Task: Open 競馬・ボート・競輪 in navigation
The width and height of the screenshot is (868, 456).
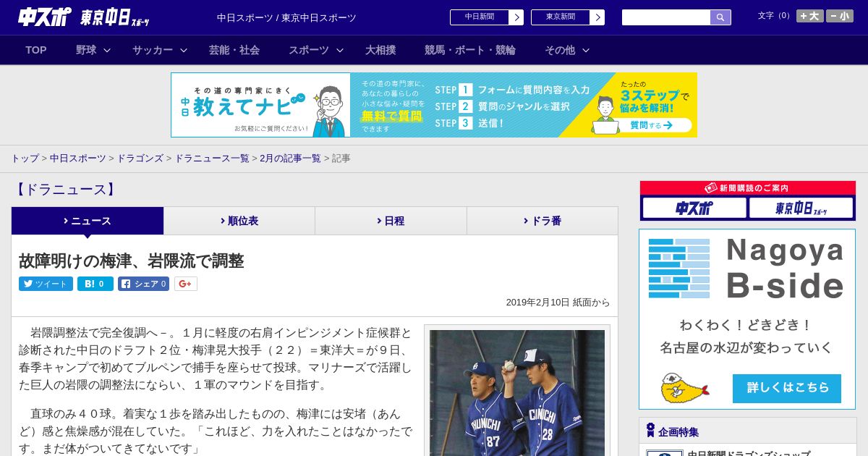Action: coord(470,50)
